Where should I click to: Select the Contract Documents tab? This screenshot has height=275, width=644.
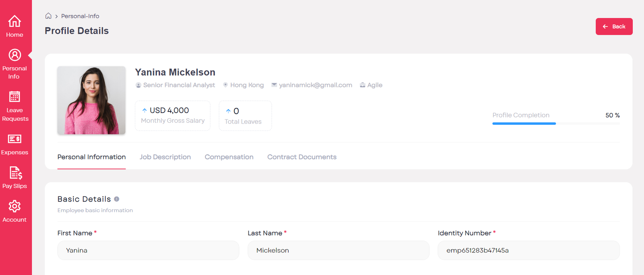[x=302, y=157]
